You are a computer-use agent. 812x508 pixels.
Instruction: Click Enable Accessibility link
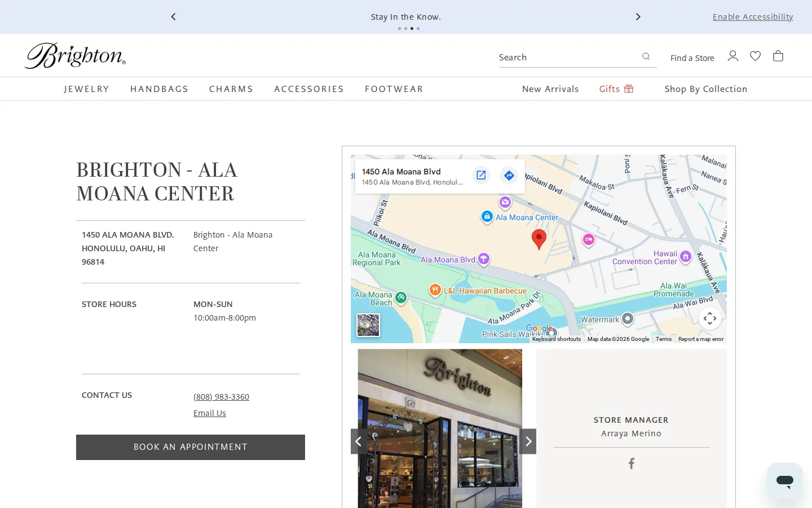[x=753, y=17]
